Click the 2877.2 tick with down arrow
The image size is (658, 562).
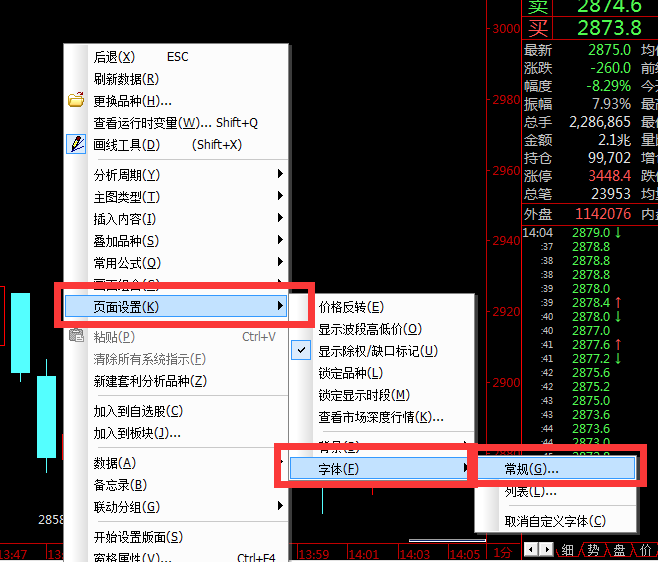[591, 358]
